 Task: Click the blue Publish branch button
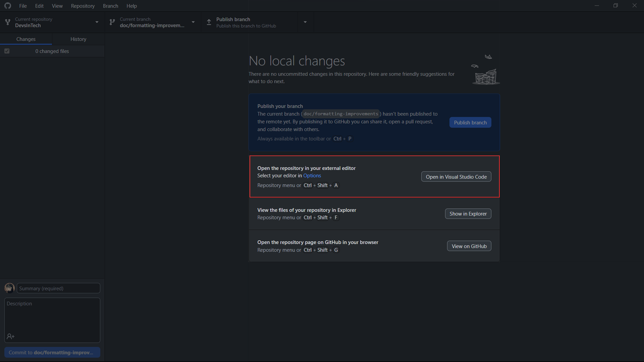point(470,122)
